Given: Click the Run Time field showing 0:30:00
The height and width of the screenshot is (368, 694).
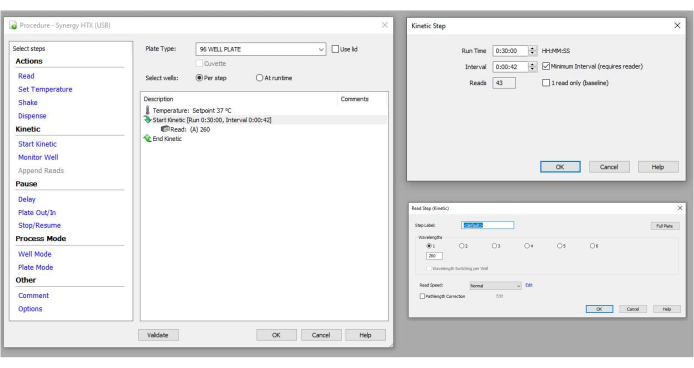Looking at the screenshot, I should (x=511, y=51).
